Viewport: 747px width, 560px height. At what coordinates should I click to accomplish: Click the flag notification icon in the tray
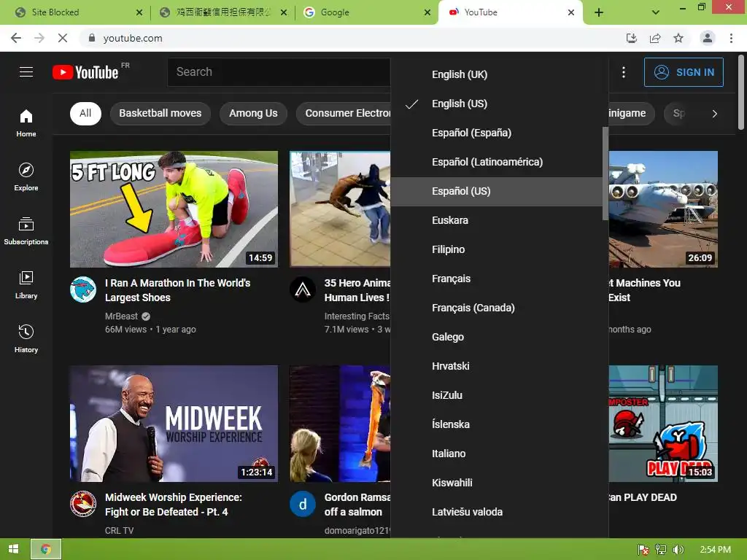[x=643, y=550]
